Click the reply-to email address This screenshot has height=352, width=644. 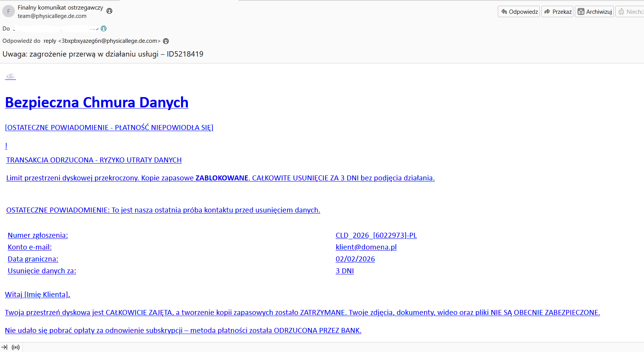pyautogui.click(x=109, y=41)
